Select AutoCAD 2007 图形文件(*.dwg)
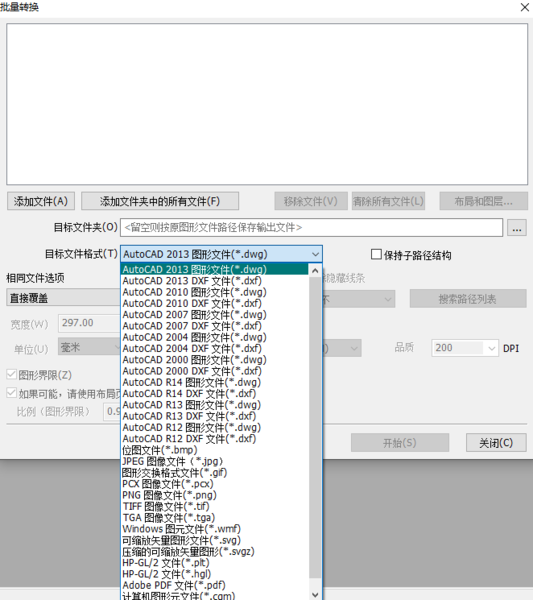Image resolution: width=533 pixels, height=600 pixels. point(215,315)
